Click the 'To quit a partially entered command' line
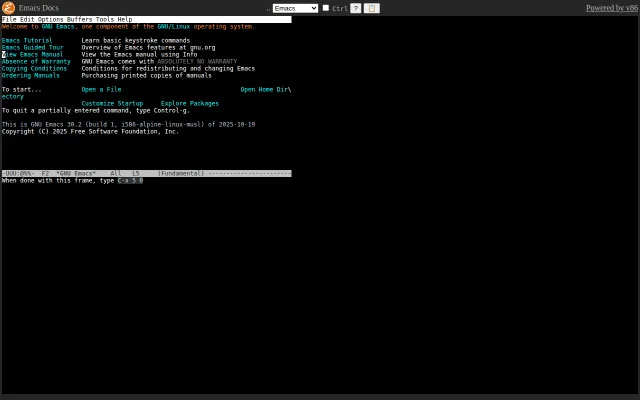Viewport: 640px width, 400px height. click(x=96, y=110)
